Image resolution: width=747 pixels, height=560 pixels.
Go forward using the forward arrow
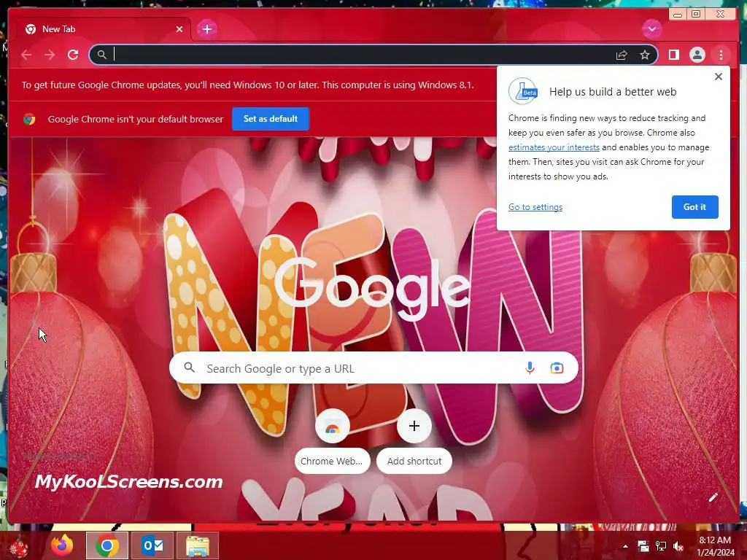tap(50, 55)
